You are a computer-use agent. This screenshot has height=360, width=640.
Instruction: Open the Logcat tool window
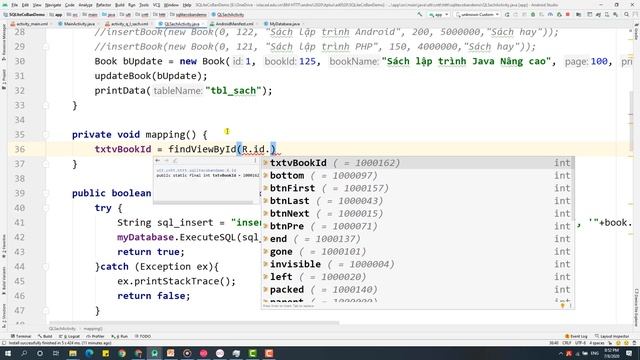pyautogui.click(x=70, y=336)
